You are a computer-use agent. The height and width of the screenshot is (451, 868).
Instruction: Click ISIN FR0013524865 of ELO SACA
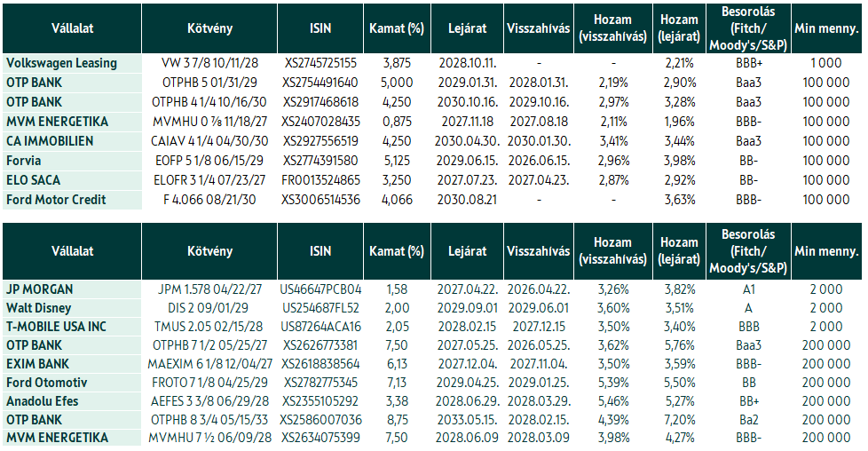320,180
